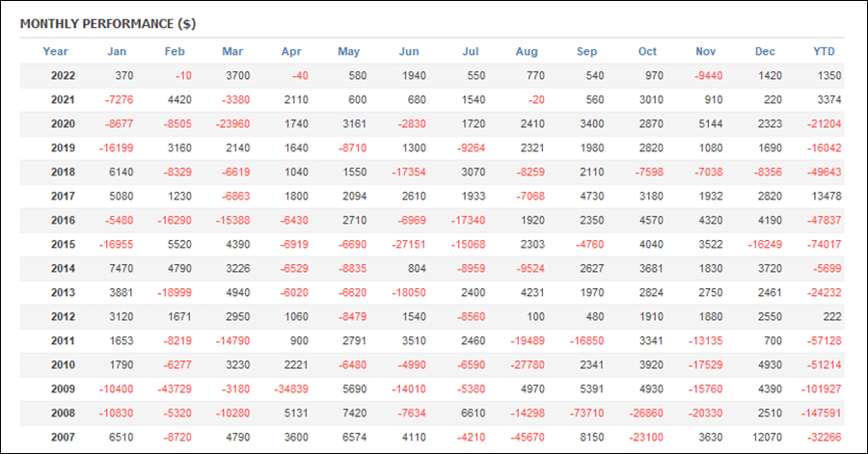Click the Nov column header
868x454 pixels.
[706, 51]
